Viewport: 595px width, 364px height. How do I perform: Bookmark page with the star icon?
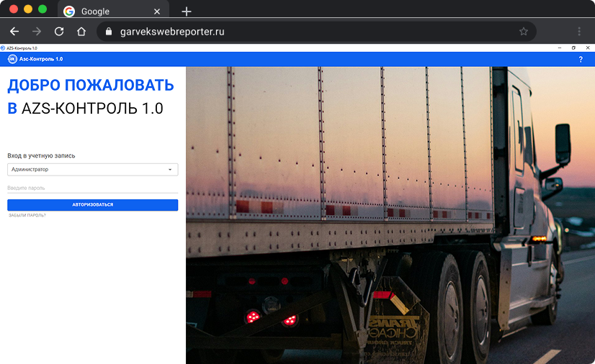[x=524, y=32]
